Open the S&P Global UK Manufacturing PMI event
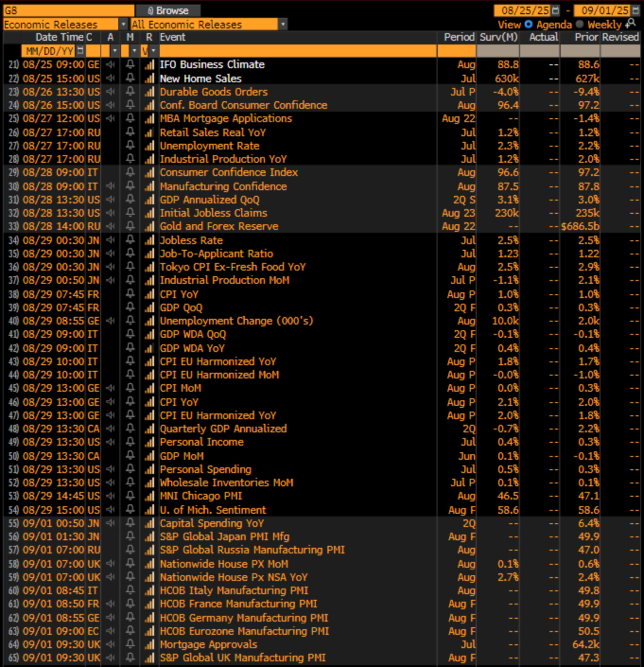The height and width of the screenshot is (667, 644). [x=243, y=658]
